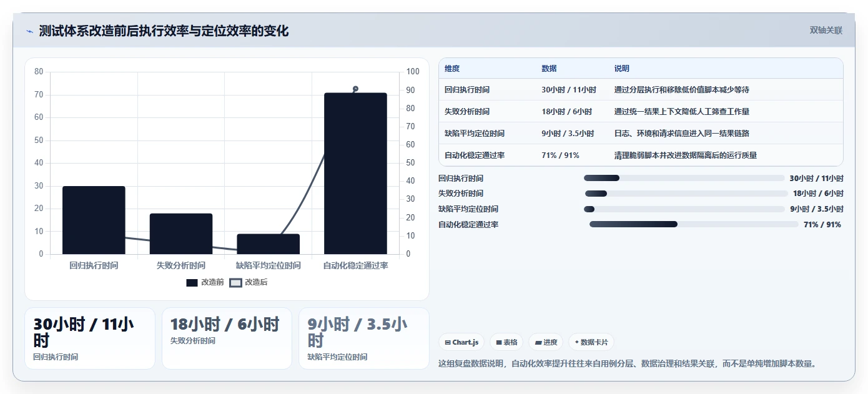Click table cell 18小时 / 6小时
The height and width of the screenshot is (394, 868).
pos(567,112)
